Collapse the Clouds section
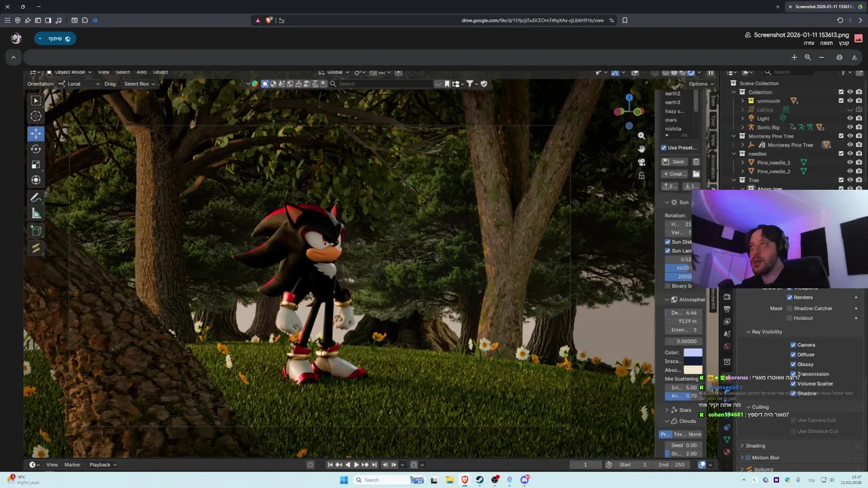 click(667, 421)
